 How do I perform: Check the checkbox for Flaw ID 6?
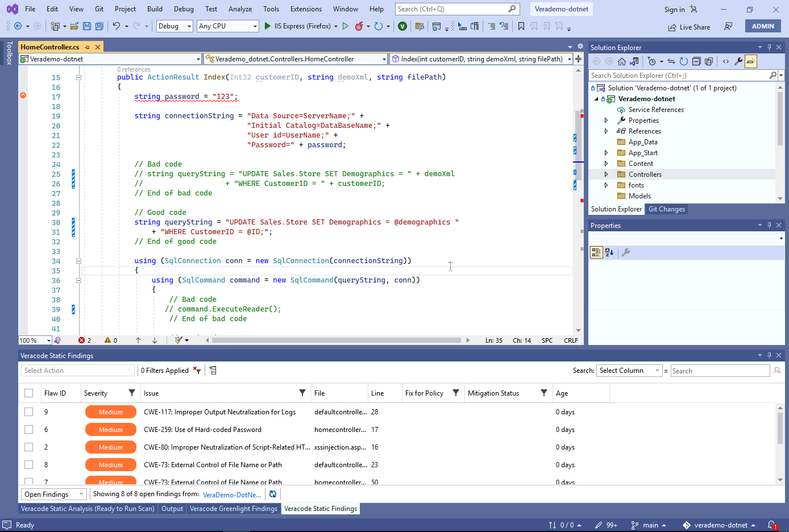28,429
